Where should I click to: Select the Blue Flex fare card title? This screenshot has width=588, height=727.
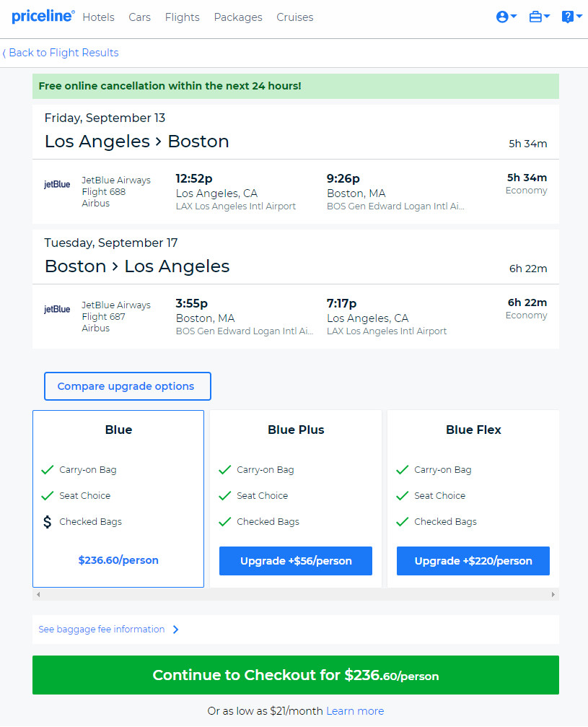pyautogui.click(x=473, y=430)
